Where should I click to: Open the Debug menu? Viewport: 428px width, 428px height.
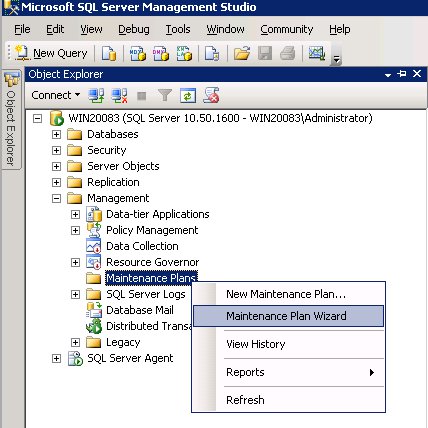coord(134,29)
